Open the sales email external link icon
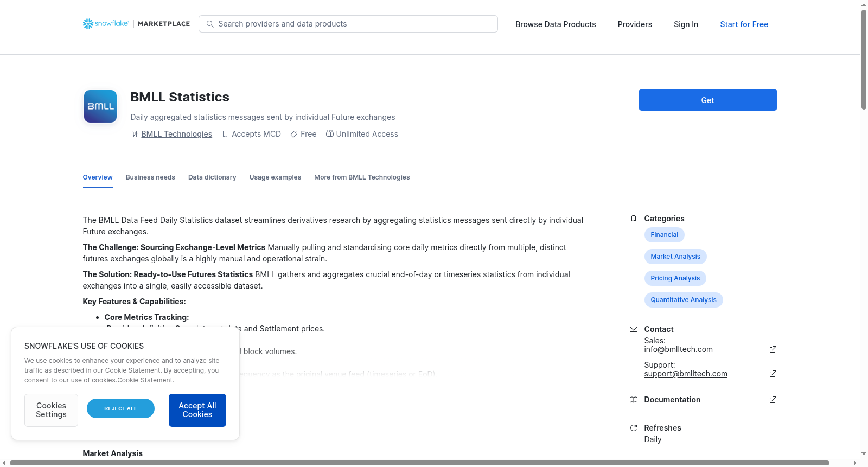The image size is (868, 467). tap(773, 349)
